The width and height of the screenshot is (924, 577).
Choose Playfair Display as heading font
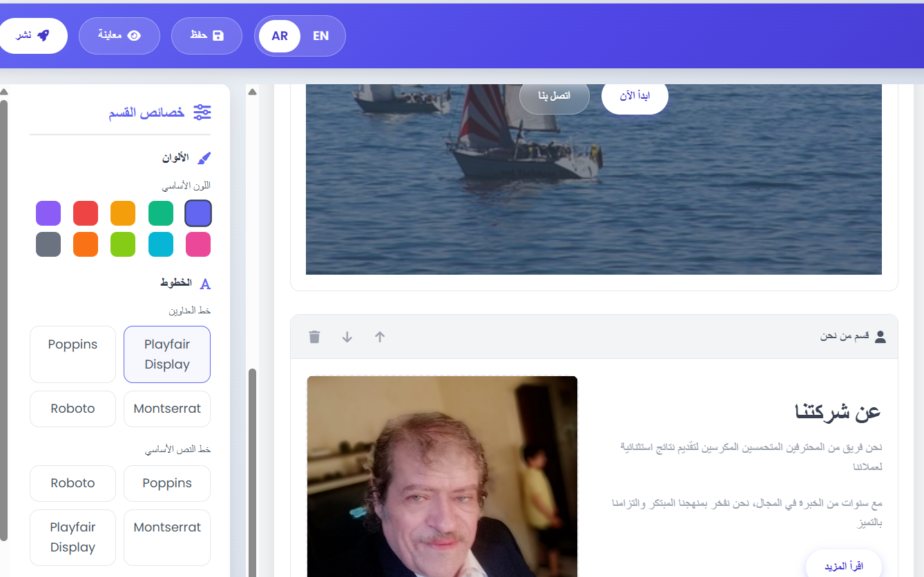coord(167,354)
